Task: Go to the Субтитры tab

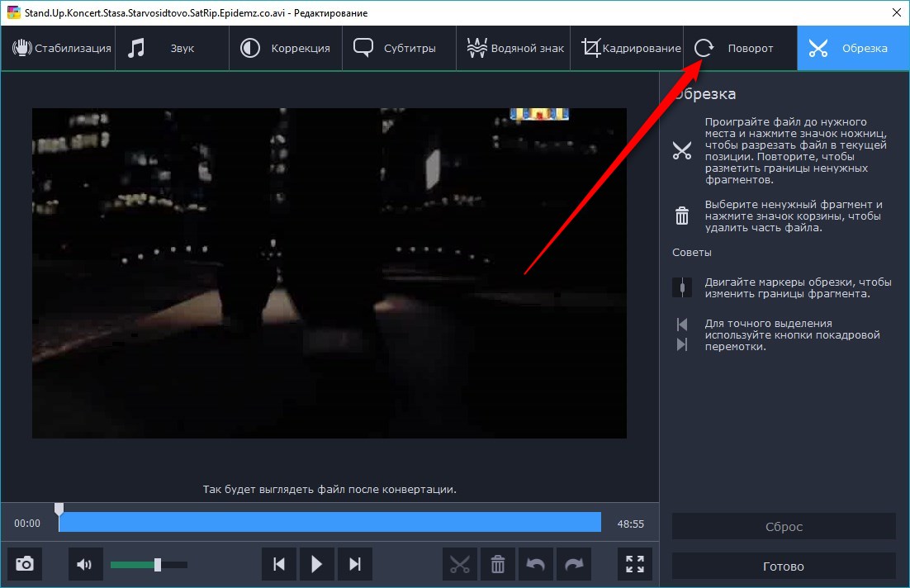Action: click(x=400, y=48)
